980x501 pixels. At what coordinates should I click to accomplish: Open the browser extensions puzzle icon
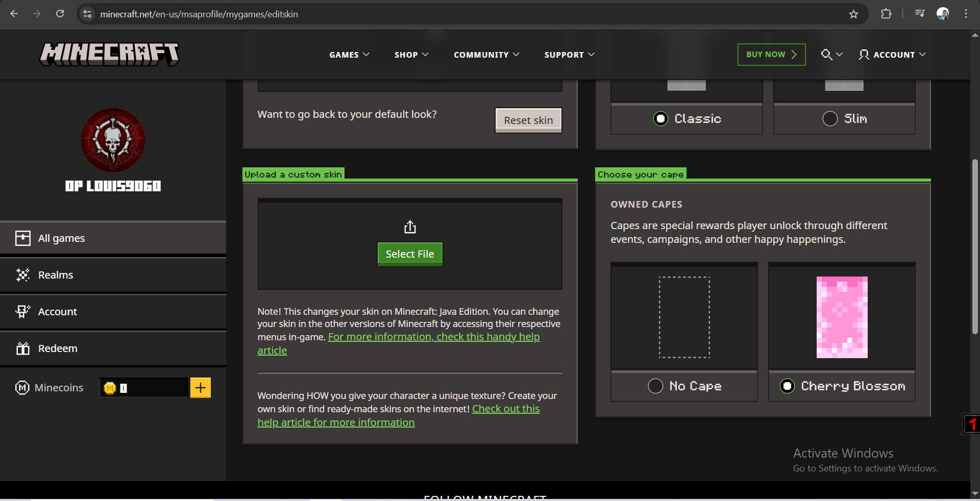click(x=886, y=14)
